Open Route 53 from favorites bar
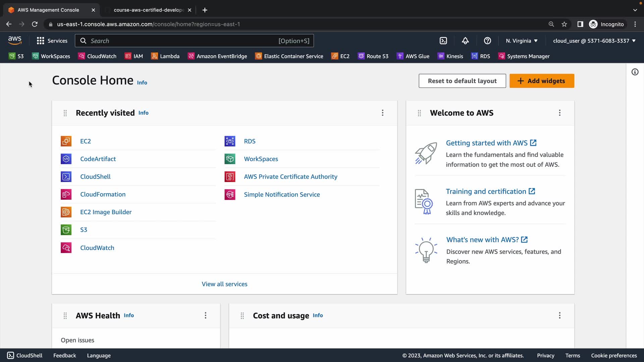This screenshot has width=644, height=362. coord(373,56)
